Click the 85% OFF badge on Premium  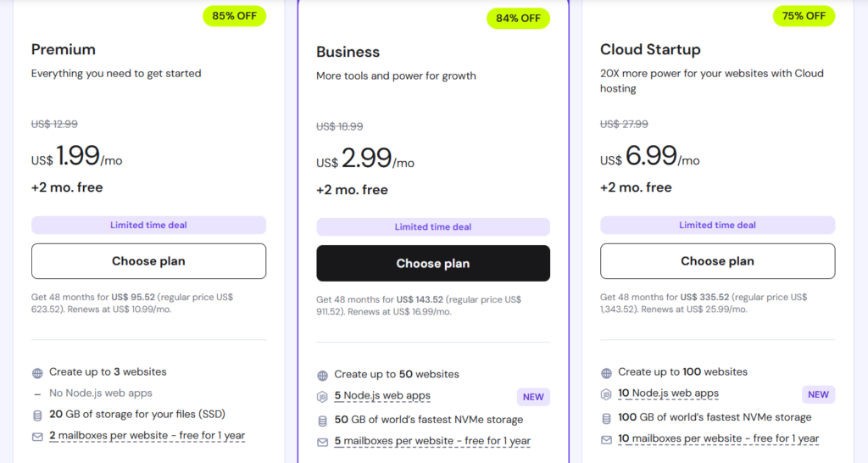click(235, 16)
